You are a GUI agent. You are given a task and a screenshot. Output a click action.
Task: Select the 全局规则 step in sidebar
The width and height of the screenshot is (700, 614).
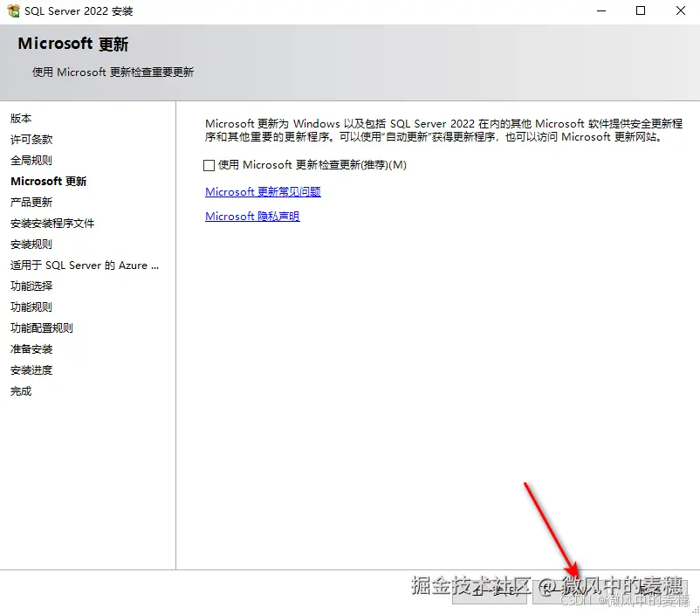point(31,161)
